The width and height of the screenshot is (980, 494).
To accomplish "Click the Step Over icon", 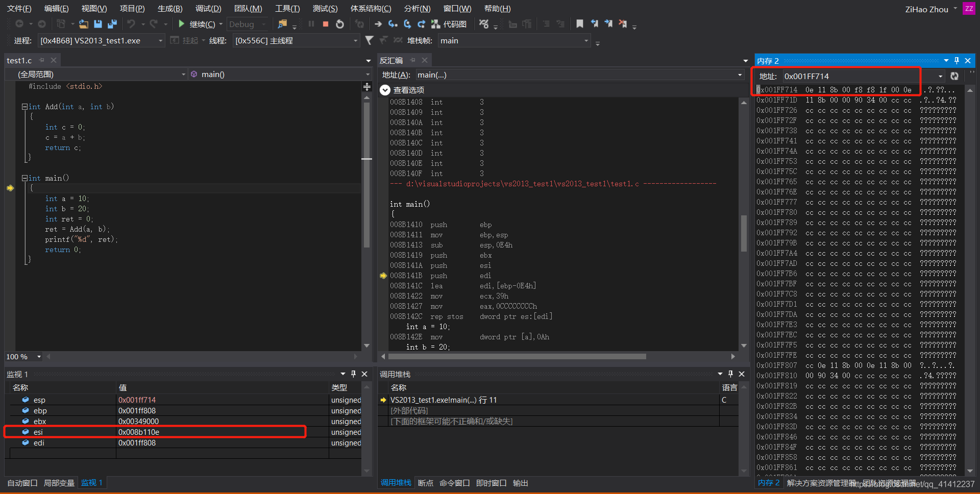I will point(407,24).
